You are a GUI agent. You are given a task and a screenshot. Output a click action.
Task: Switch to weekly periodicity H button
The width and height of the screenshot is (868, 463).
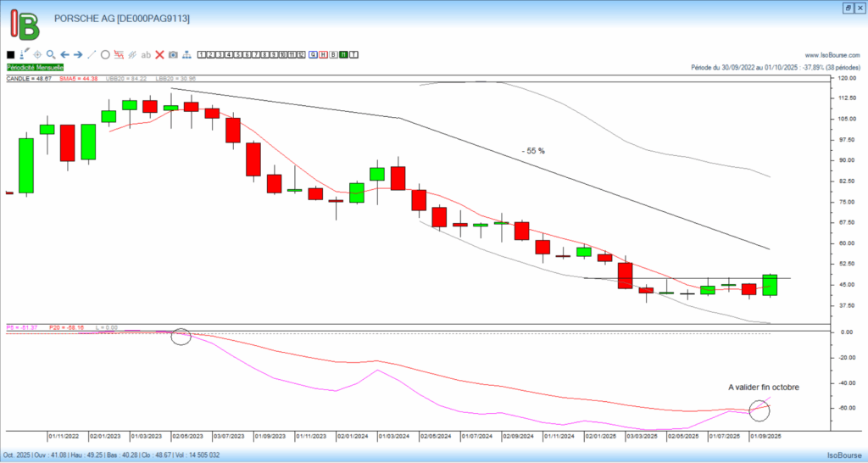(x=324, y=54)
